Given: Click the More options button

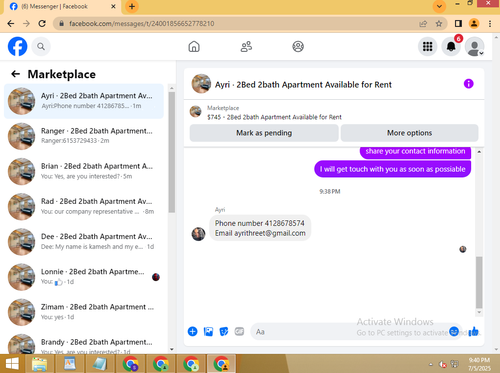Looking at the screenshot, I should coord(409,133).
